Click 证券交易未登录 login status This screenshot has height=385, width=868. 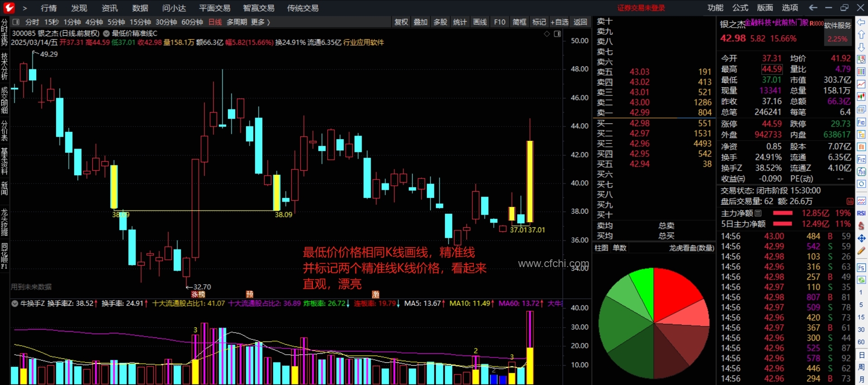[x=641, y=8]
